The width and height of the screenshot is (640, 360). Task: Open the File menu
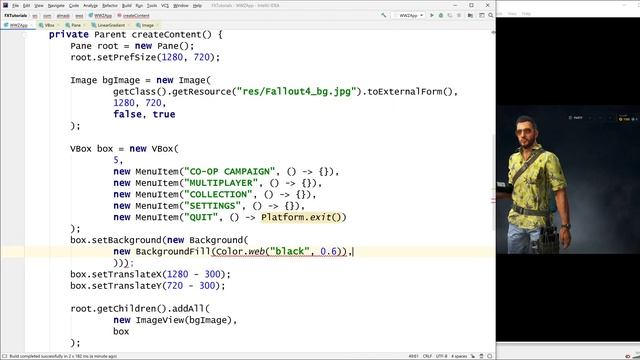coord(16,6)
